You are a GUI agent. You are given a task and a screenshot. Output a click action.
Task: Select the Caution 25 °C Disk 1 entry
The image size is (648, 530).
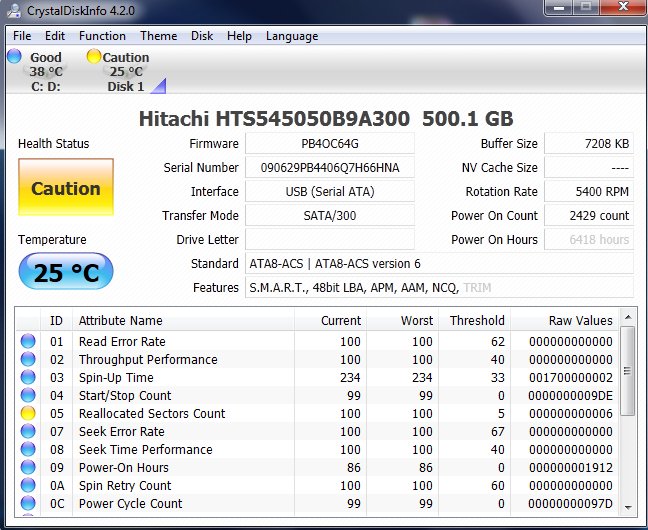click(x=124, y=71)
